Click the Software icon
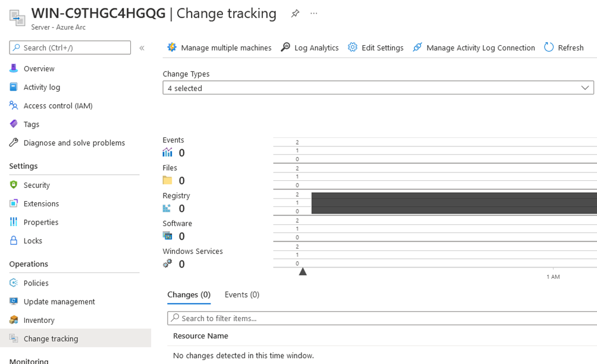The width and height of the screenshot is (597, 364). 168,236
